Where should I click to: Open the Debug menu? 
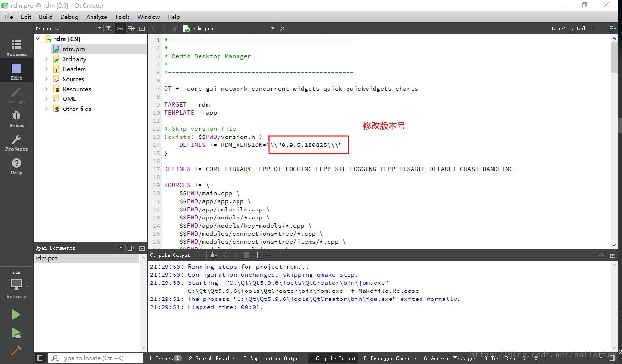pos(69,17)
